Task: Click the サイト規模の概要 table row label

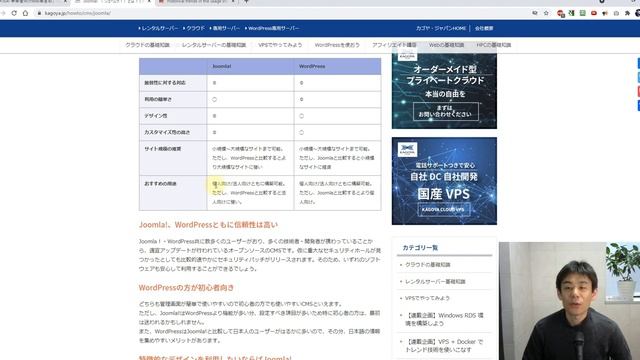Action: pyautogui.click(x=162, y=149)
